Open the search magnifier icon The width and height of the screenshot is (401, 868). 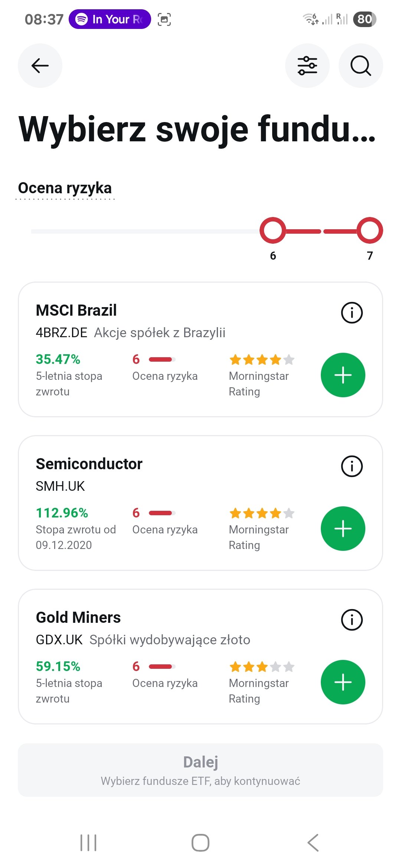pyautogui.click(x=361, y=66)
